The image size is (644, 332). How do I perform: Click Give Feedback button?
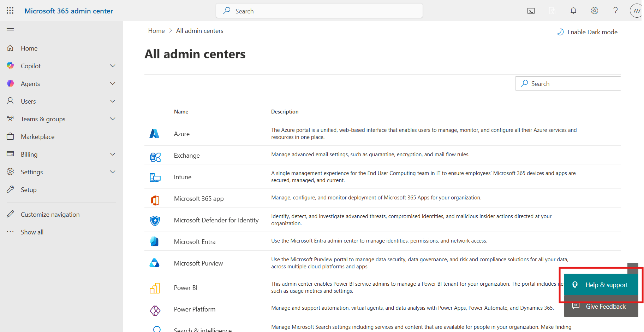click(x=601, y=307)
